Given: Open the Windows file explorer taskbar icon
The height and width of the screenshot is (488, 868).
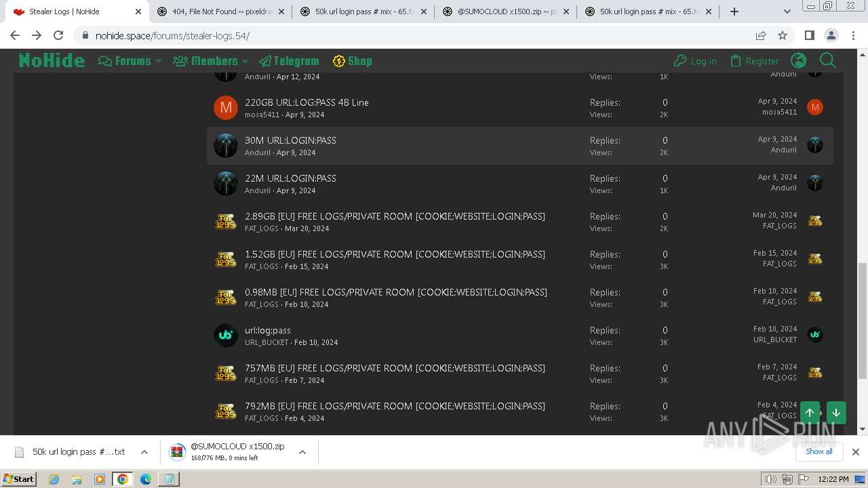Looking at the screenshot, I should [77, 479].
